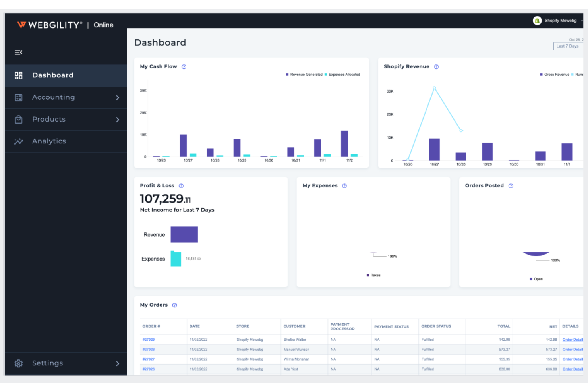Select Dashboard in the sidebar
This screenshot has width=588, height=392.
coord(52,75)
